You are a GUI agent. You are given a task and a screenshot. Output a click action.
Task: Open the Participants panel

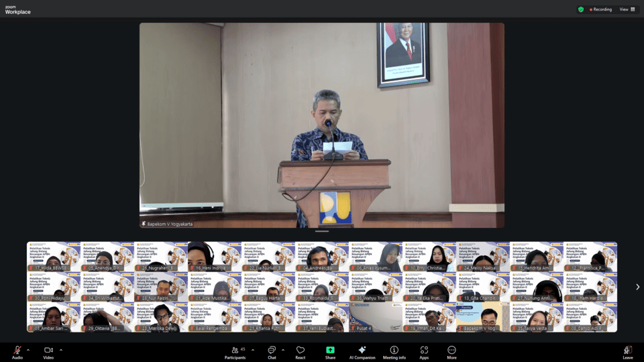pos(235,351)
